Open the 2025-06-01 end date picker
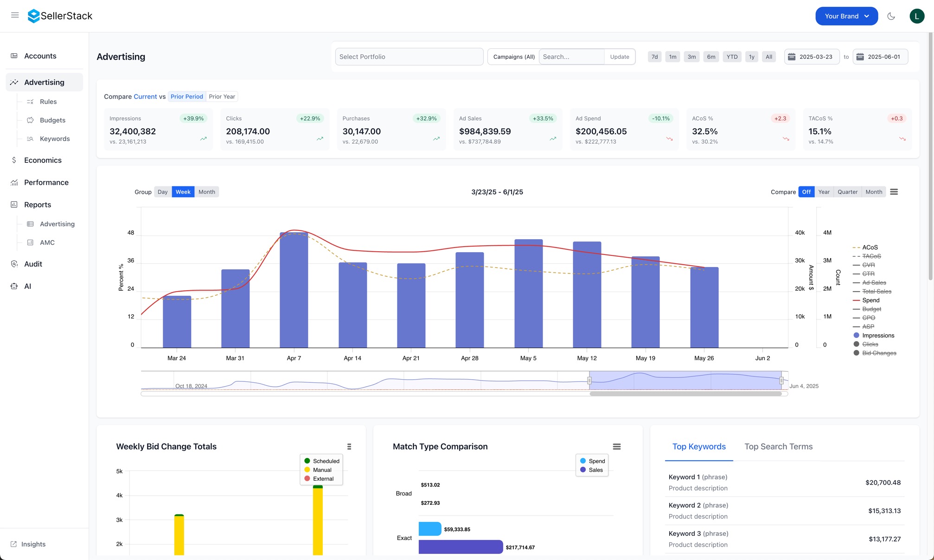934x560 pixels. (880, 57)
